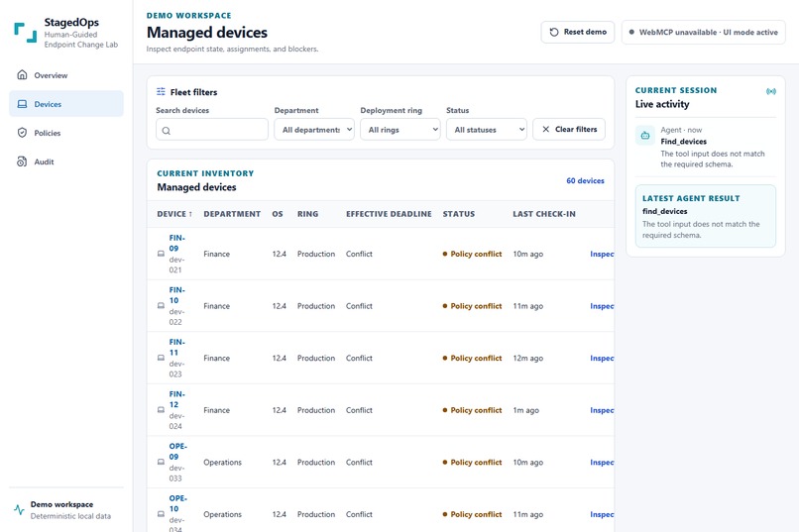Click the RING column header

pyautogui.click(x=307, y=214)
